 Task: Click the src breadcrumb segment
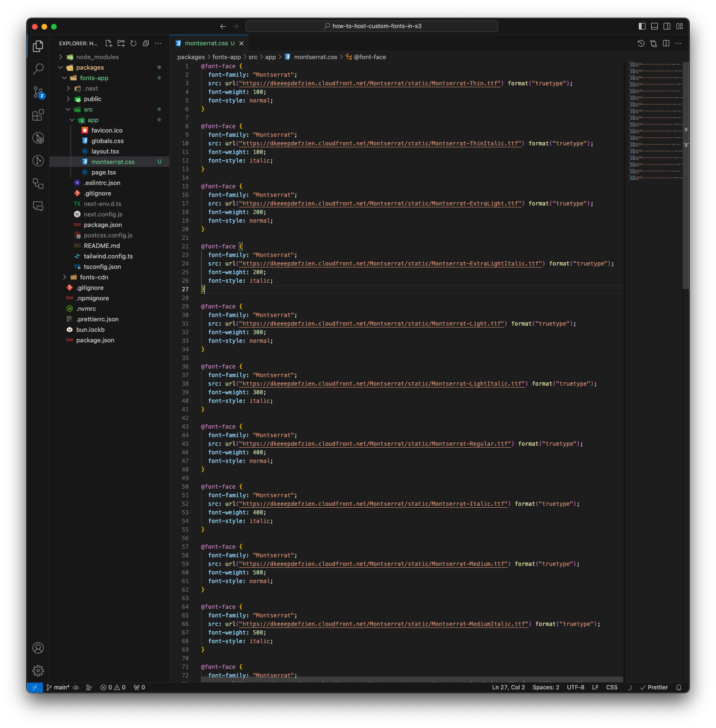point(253,57)
